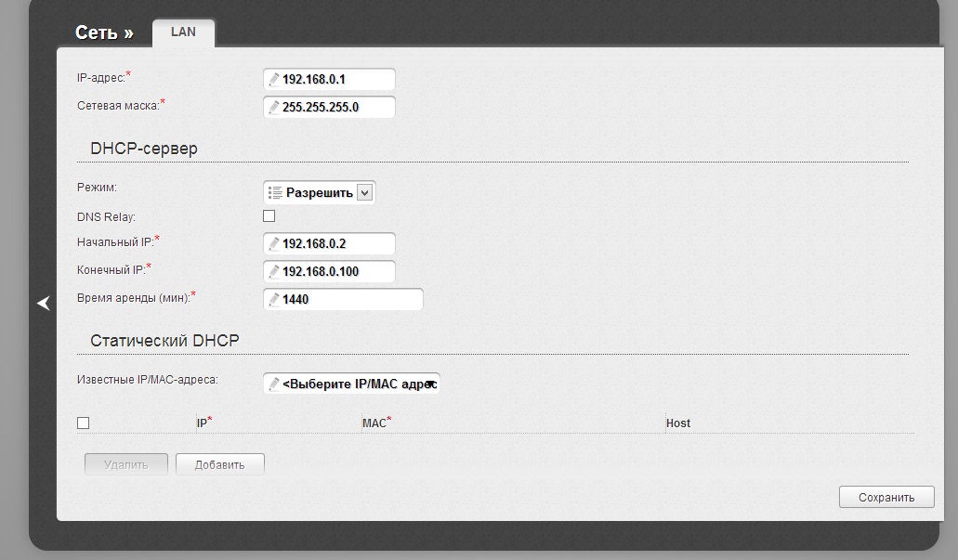
Task: Click the pencil icon in Начальный IP field
Action: [x=274, y=243]
